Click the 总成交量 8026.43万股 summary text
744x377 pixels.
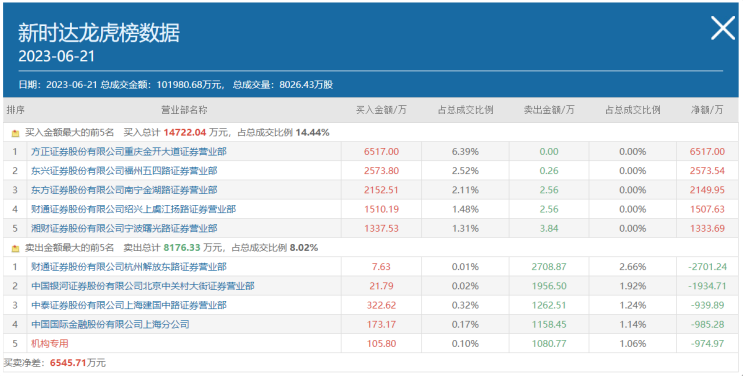283,85
